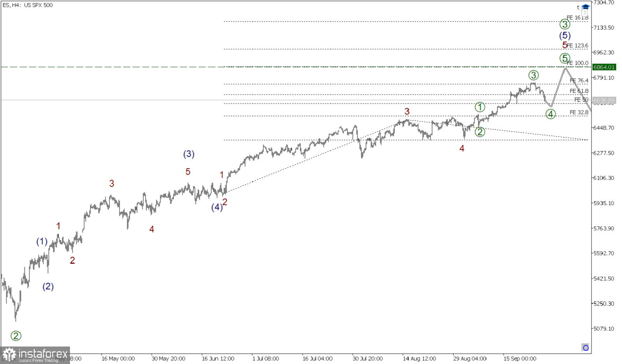This screenshot has width=622, height=364.
Task: Click the 5421.50 price axis label
Action: [604, 279]
